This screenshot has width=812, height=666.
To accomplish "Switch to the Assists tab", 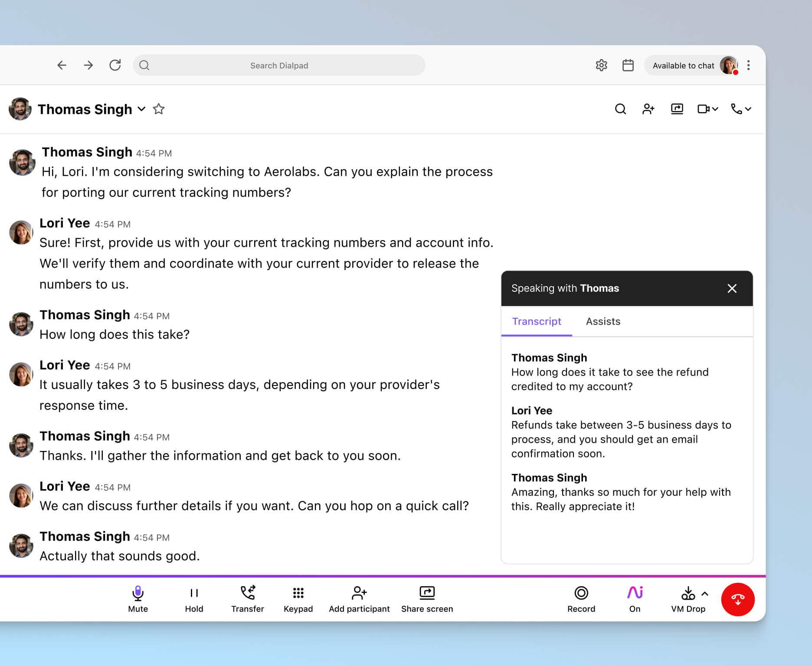I will pos(603,321).
